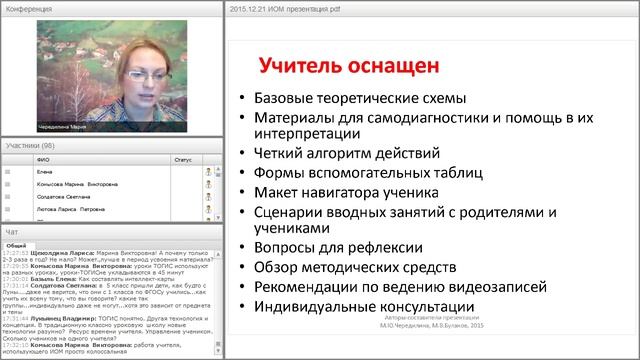
Task: Click the bullet 'Формы вспомогательных таблиц'
Action: (x=368, y=173)
